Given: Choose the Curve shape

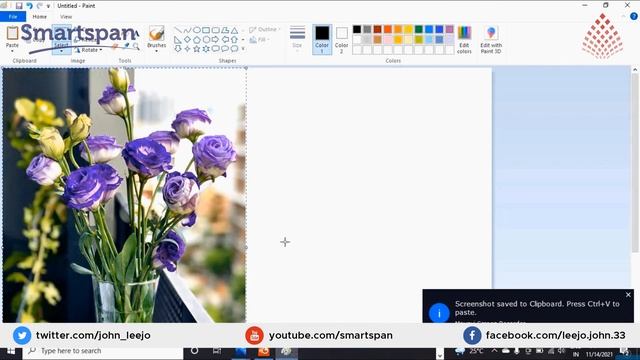Looking at the screenshot, I should point(187,30).
